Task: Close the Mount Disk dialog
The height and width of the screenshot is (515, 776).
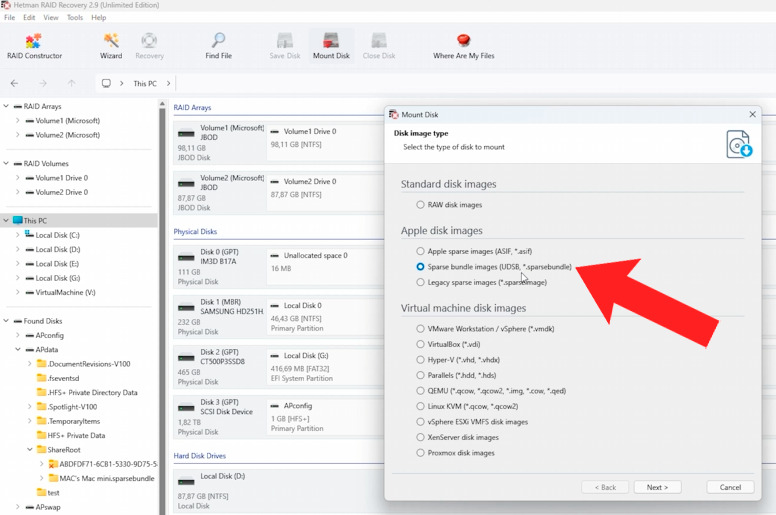Action: coord(752,114)
